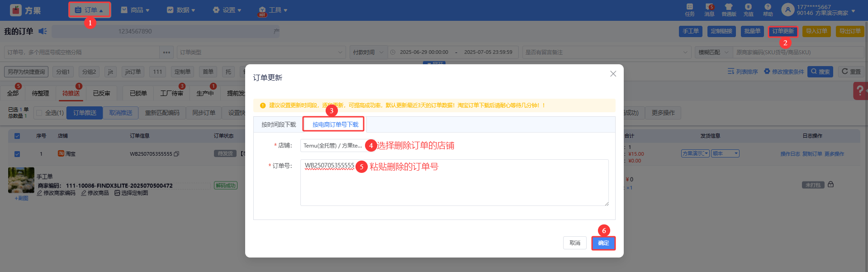
Task: Click the red question mark side button
Action: [x=859, y=91]
